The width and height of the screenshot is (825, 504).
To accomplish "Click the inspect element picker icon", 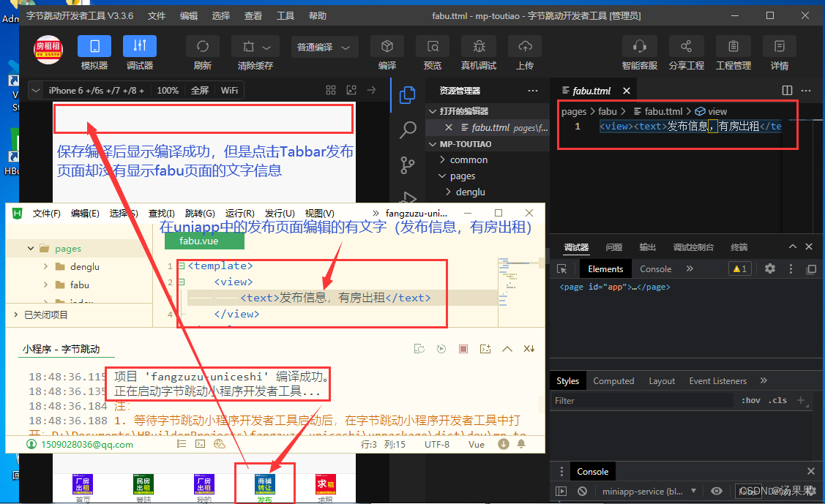I will click(x=562, y=269).
